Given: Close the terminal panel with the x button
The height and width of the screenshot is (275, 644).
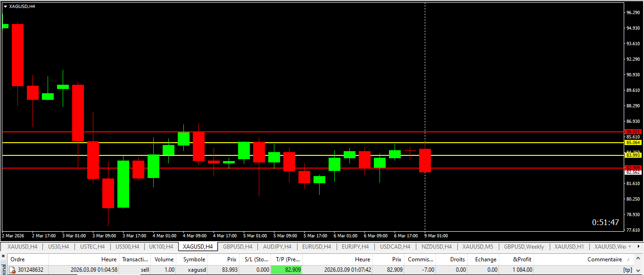Looking at the screenshot, I should click(4, 257).
